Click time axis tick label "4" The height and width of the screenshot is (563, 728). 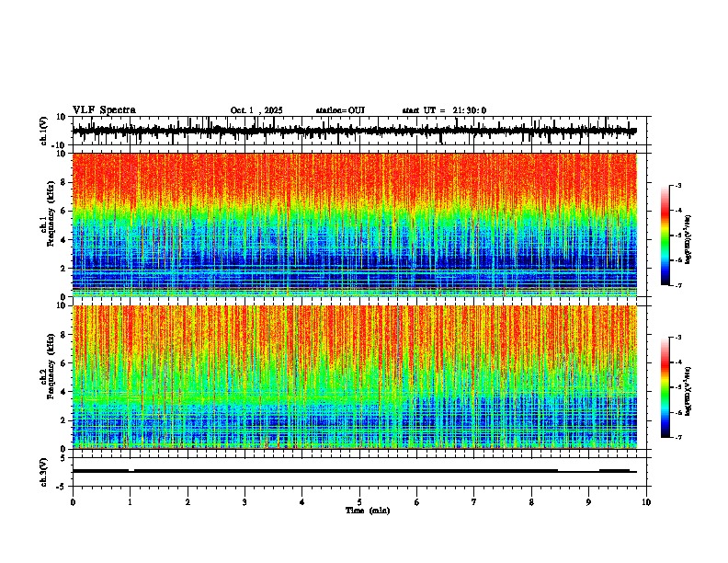(302, 502)
